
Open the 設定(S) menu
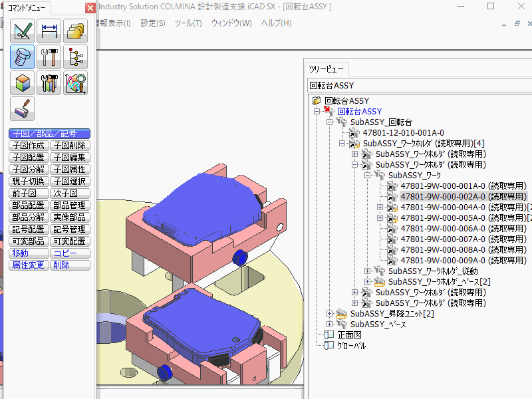coord(153,23)
